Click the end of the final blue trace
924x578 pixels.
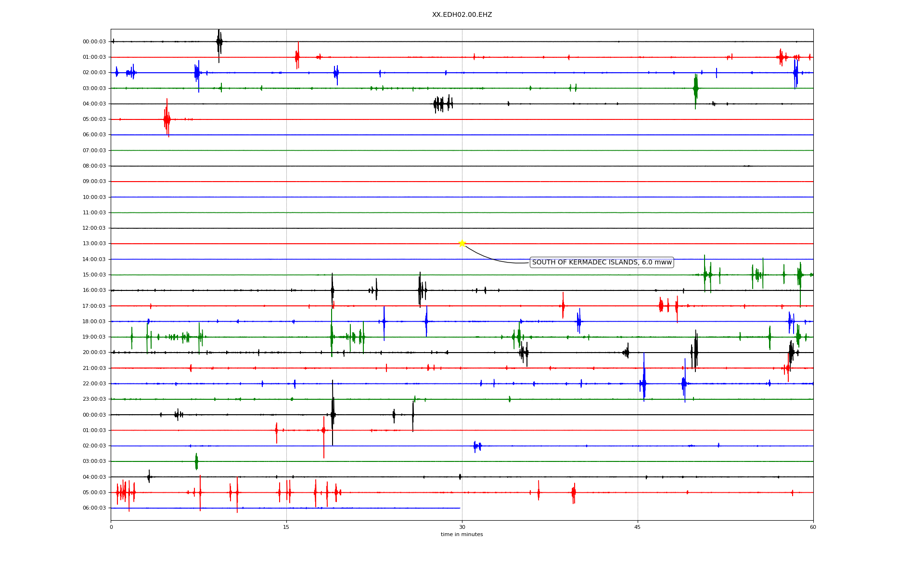coord(460,508)
